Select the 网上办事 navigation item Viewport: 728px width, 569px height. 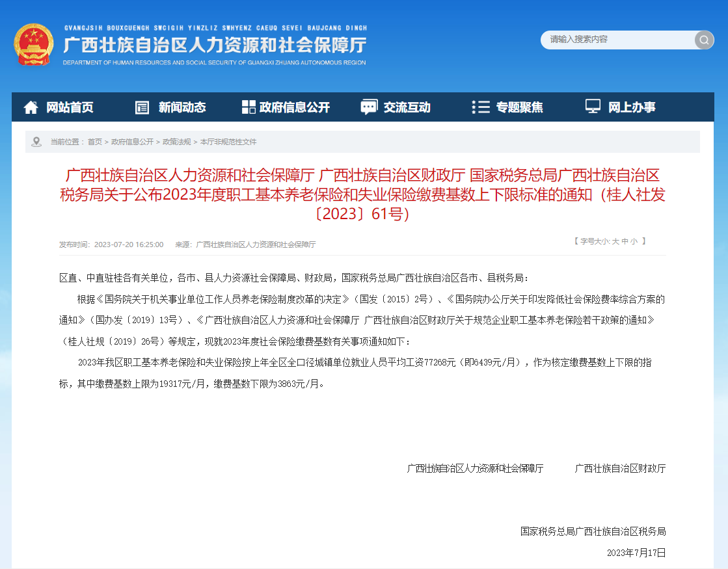[632, 107]
